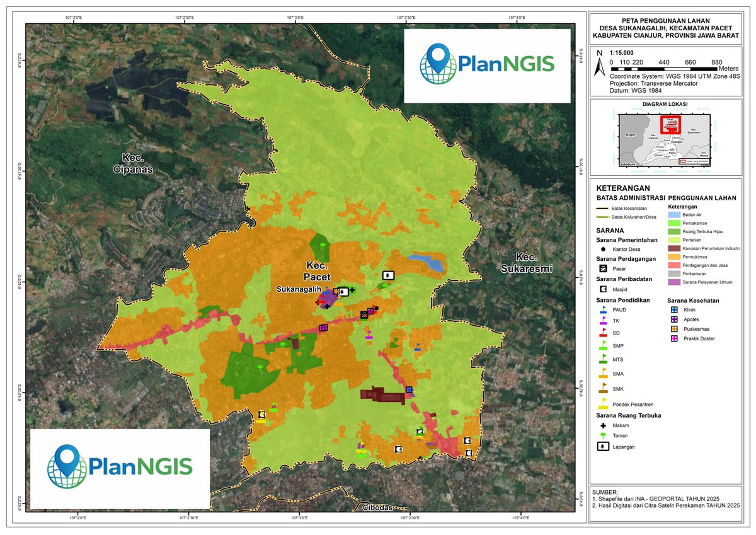This screenshot has height=535, width=756.
Task: Click the Masjid legend icon
Action: [602, 289]
